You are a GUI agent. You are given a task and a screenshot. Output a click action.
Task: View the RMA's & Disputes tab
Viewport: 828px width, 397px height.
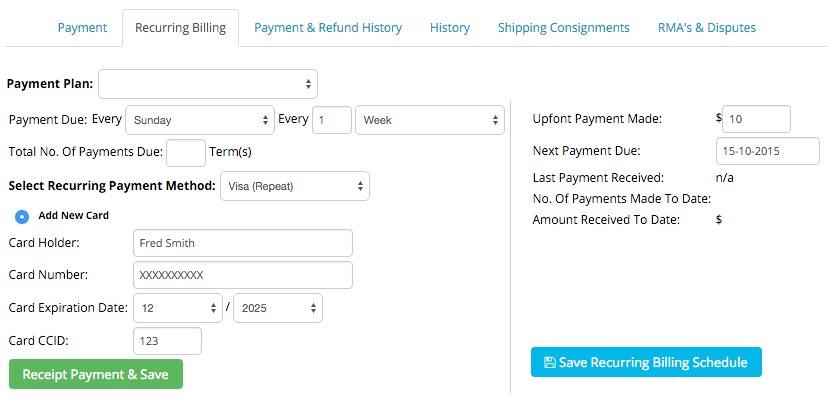click(707, 27)
